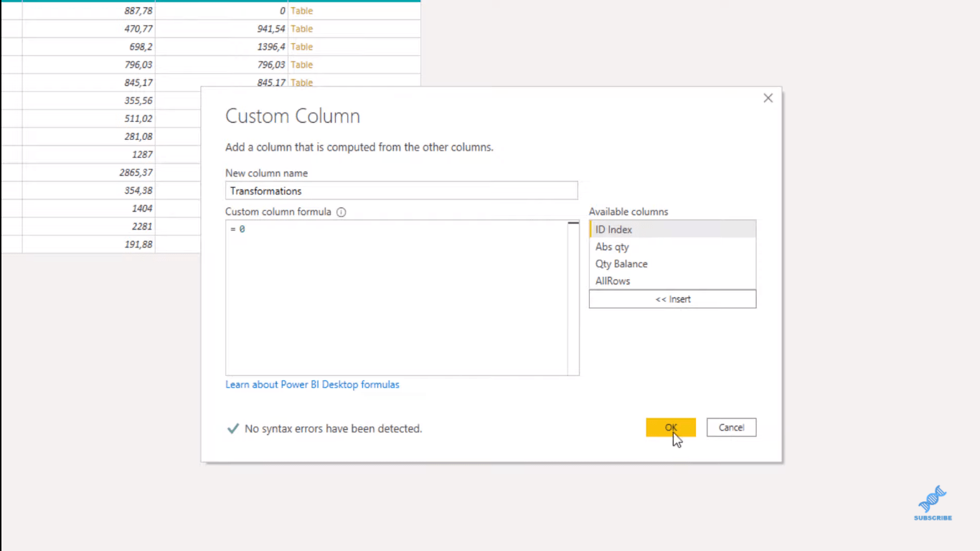Image resolution: width=980 pixels, height=551 pixels.
Task: Close the Custom Column dialog
Action: click(768, 98)
